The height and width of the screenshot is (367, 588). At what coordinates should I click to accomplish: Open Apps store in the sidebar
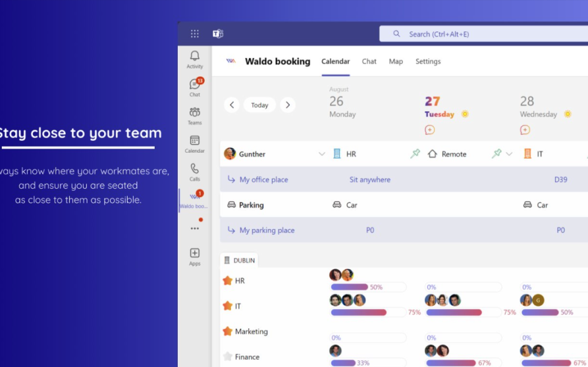(195, 257)
